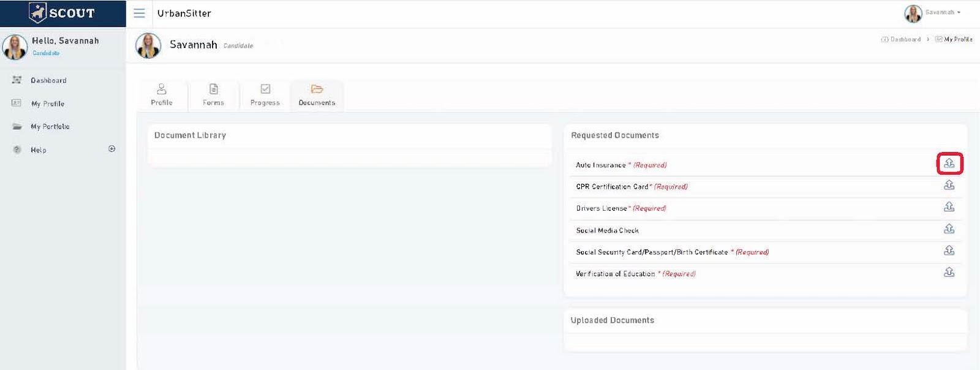Open Dashboard in the sidebar
The image size is (980, 370).
click(x=48, y=80)
